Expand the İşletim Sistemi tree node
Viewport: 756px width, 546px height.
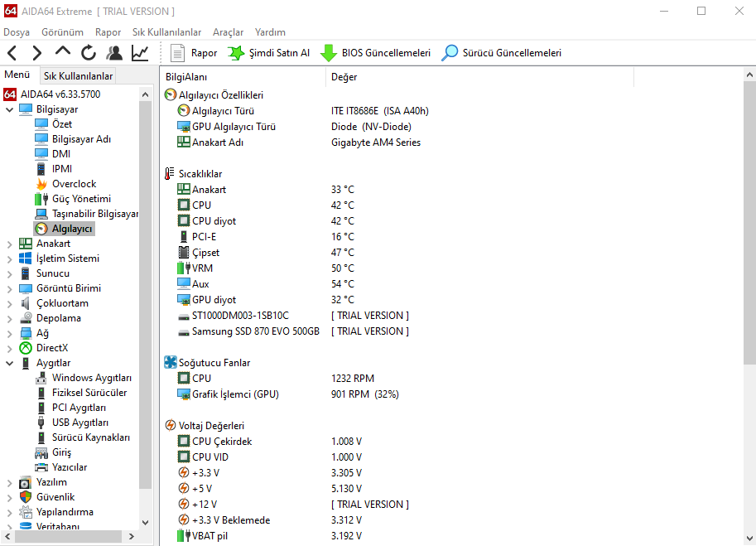[10, 259]
